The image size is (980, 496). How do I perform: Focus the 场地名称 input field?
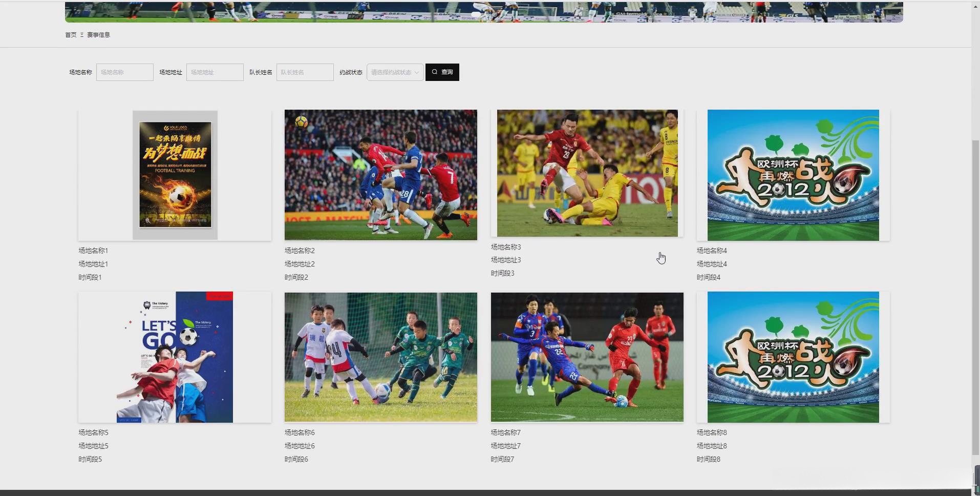[x=124, y=72]
